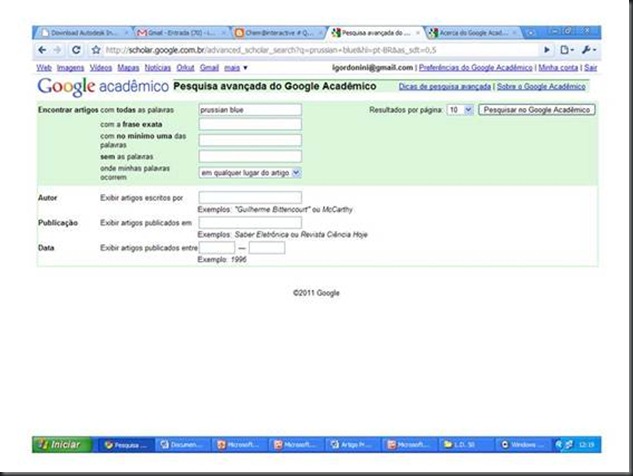Open the Gmail link in top bar
Screen dimensions: 633x476
coord(209,68)
